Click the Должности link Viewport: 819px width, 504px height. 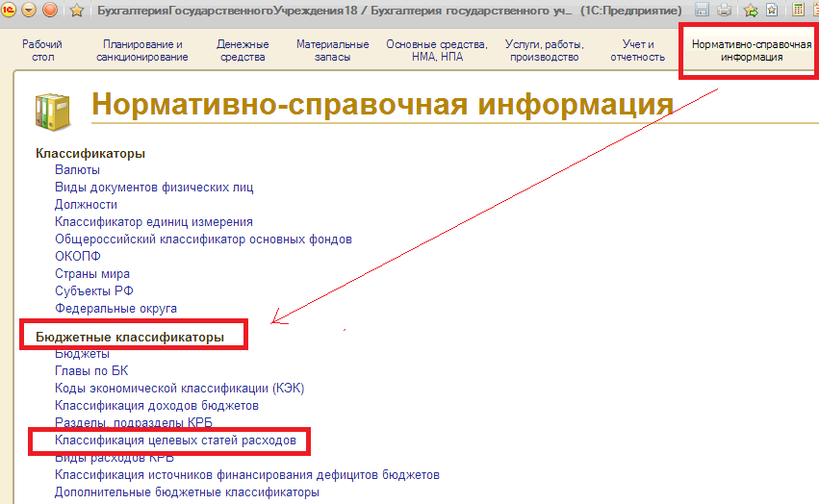(87, 204)
